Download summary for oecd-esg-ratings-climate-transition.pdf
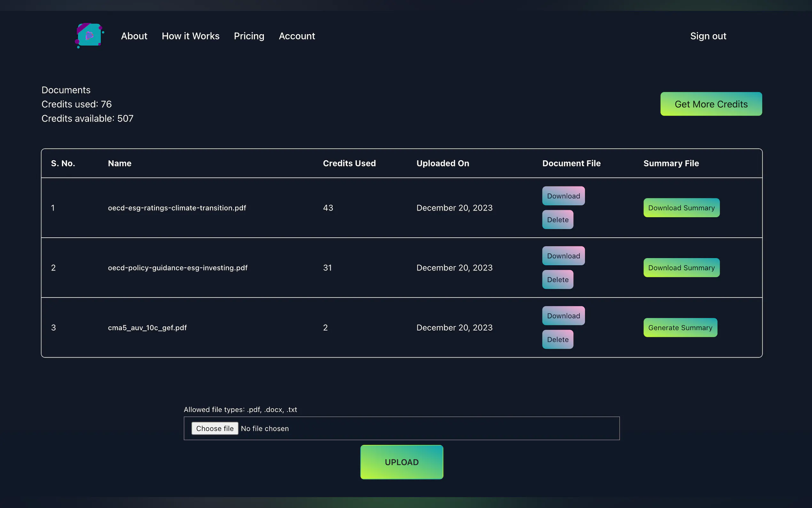 tap(681, 208)
